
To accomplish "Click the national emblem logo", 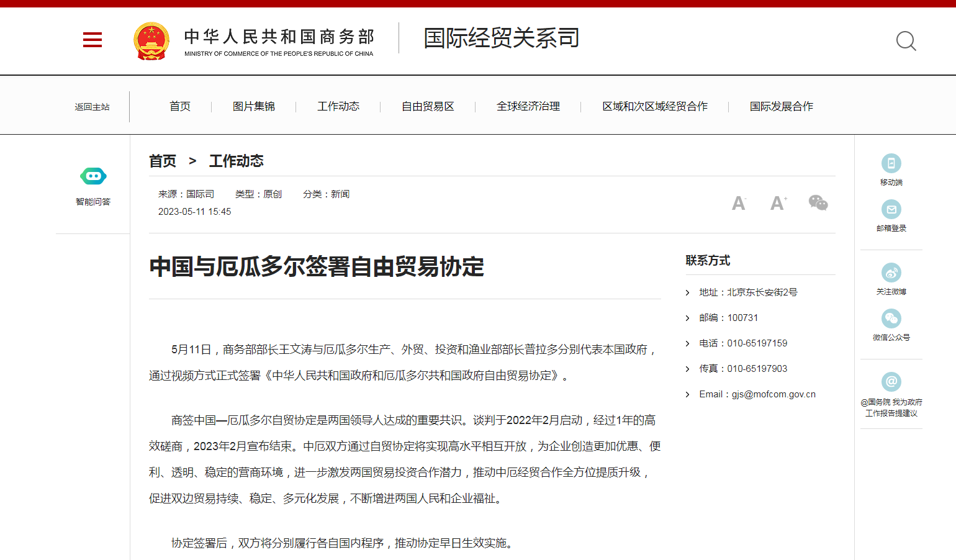I will (151, 41).
